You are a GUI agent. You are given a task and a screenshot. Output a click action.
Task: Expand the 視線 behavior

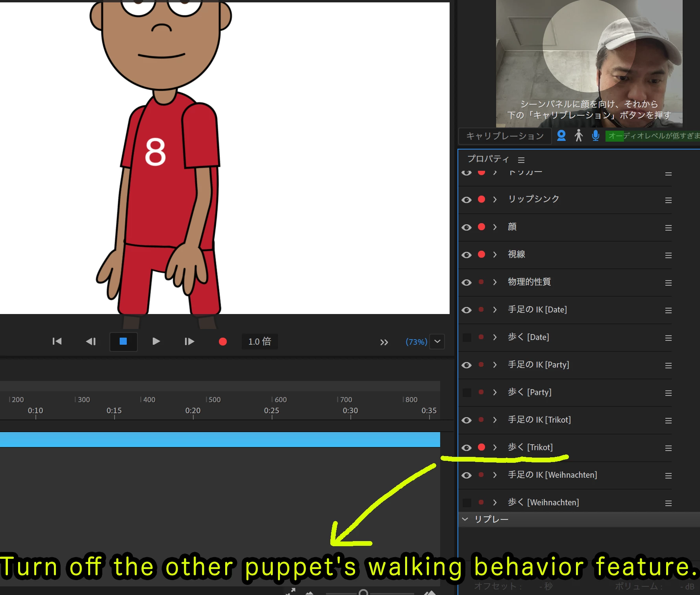495,255
